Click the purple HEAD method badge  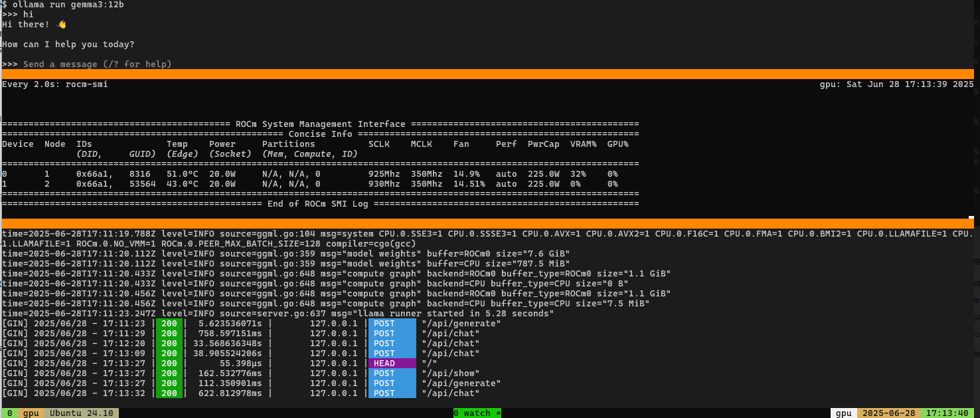392,364
